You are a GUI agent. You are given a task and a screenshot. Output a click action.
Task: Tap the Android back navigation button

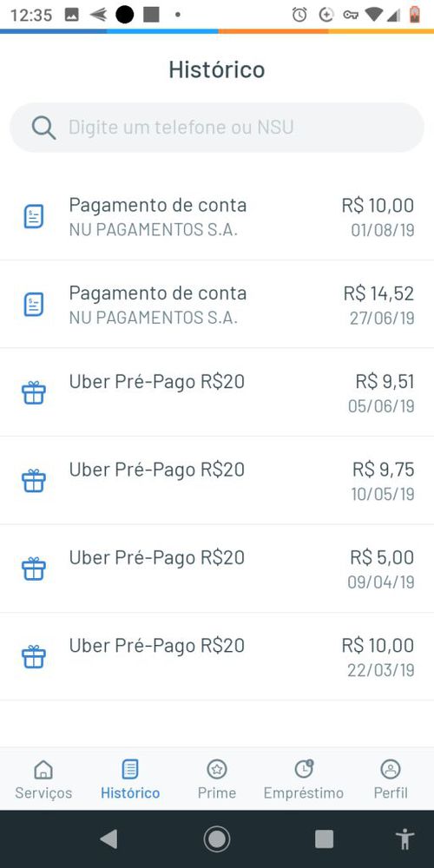pyautogui.click(x=108, y=839)
